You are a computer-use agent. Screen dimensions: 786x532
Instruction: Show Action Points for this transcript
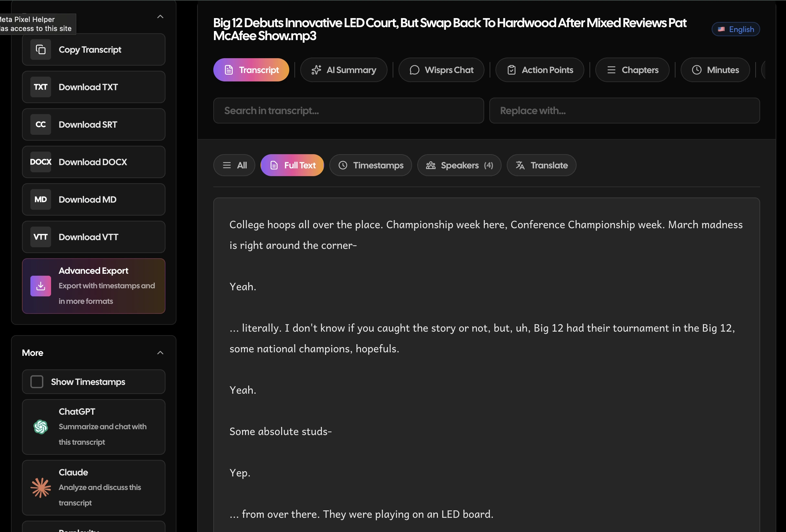pyautogui.click(x=539, y=70)
